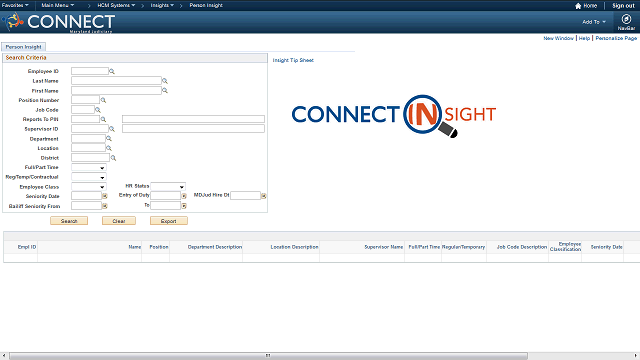This screenshot has height=360, width=640.
Task: Open the Main Menu dropdown
Action: 58,5
